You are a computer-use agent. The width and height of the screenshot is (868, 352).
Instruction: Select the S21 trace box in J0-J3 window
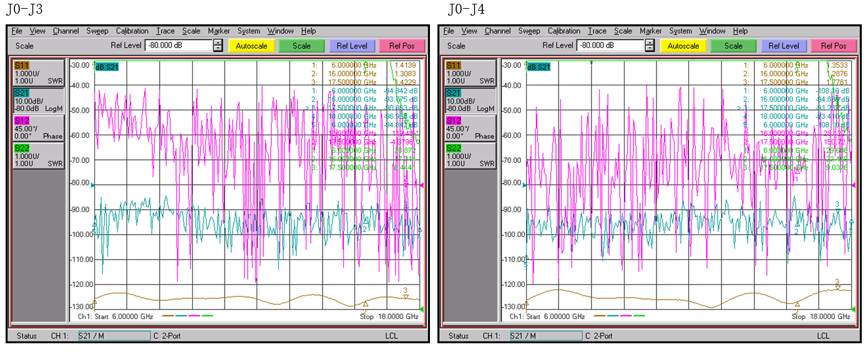(x=37, y=100)
